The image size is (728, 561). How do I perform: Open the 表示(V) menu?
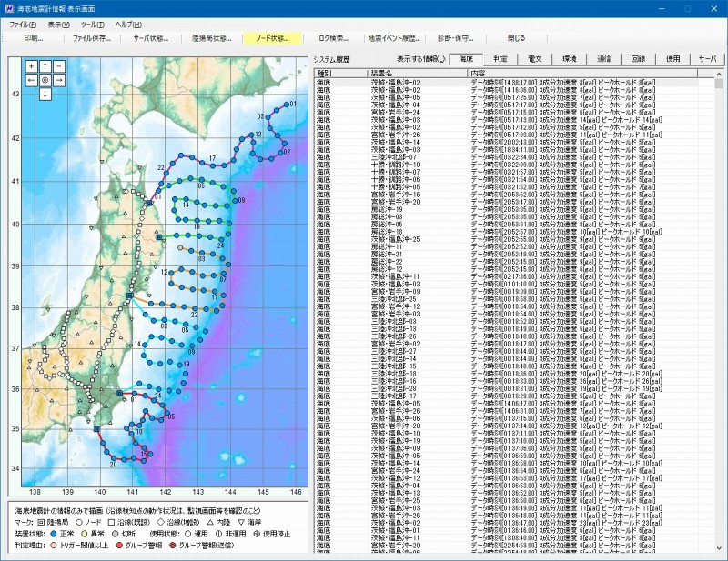point(58,25)
